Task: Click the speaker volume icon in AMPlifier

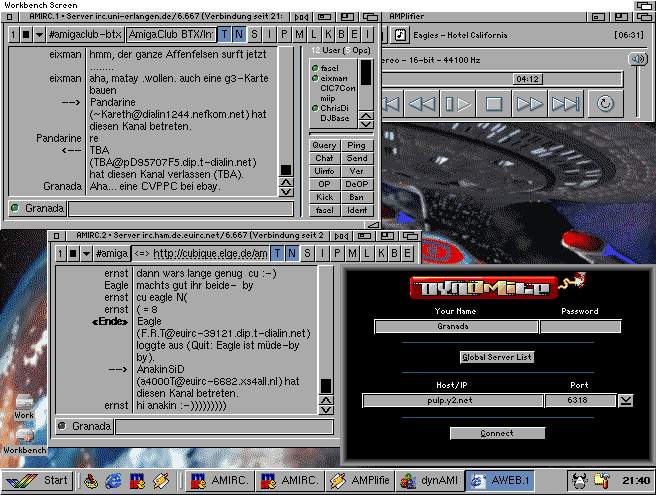Action: (636, 59)
